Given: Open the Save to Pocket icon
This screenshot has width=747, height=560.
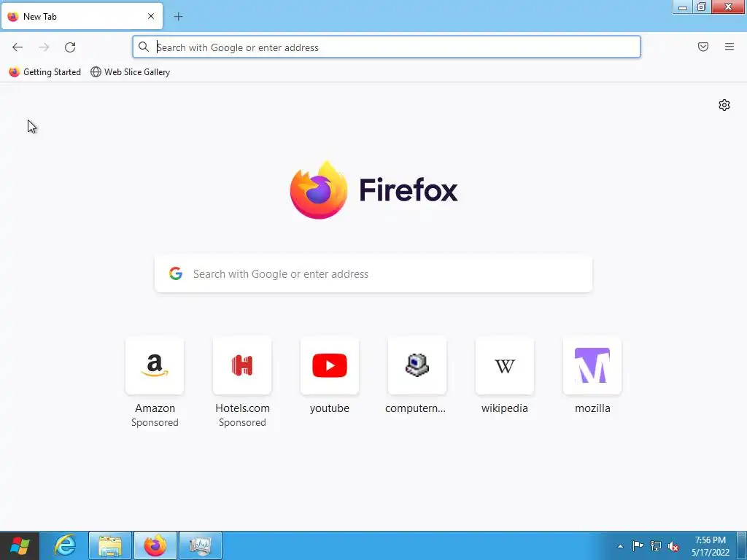Looking at the screenshot, I should (x=703, y=47).
